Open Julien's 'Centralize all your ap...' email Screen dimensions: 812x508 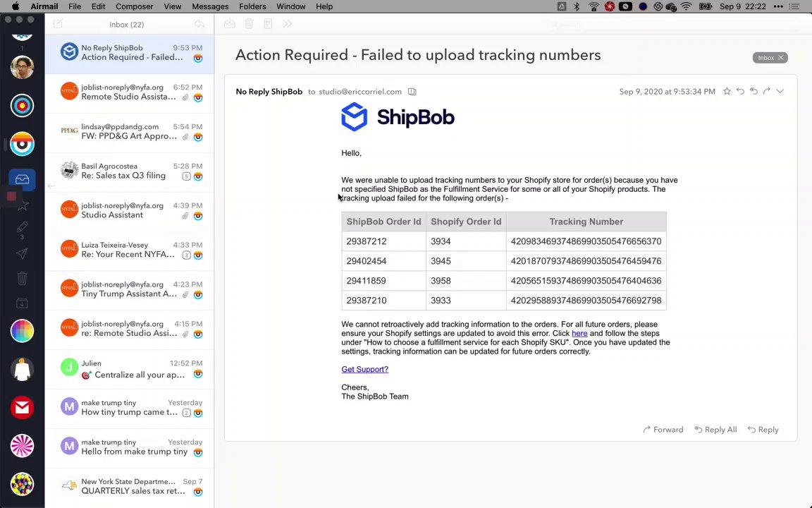point(130,368)
